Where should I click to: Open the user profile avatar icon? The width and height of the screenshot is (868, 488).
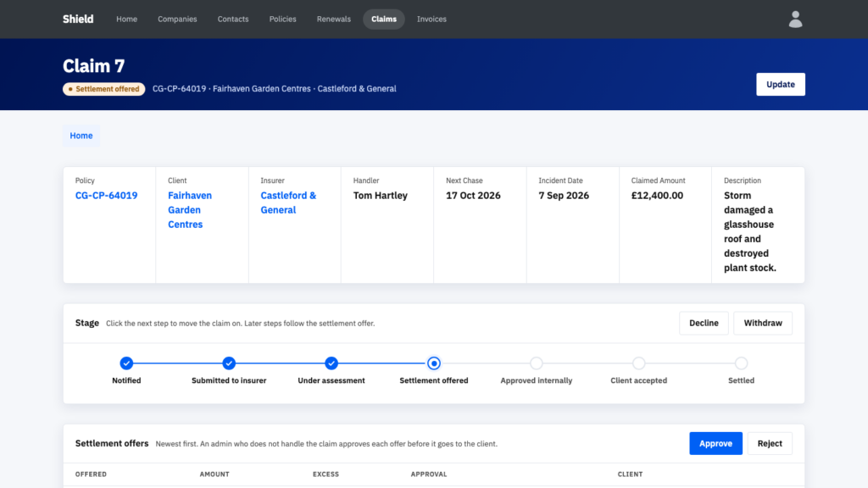coord(795,19)
